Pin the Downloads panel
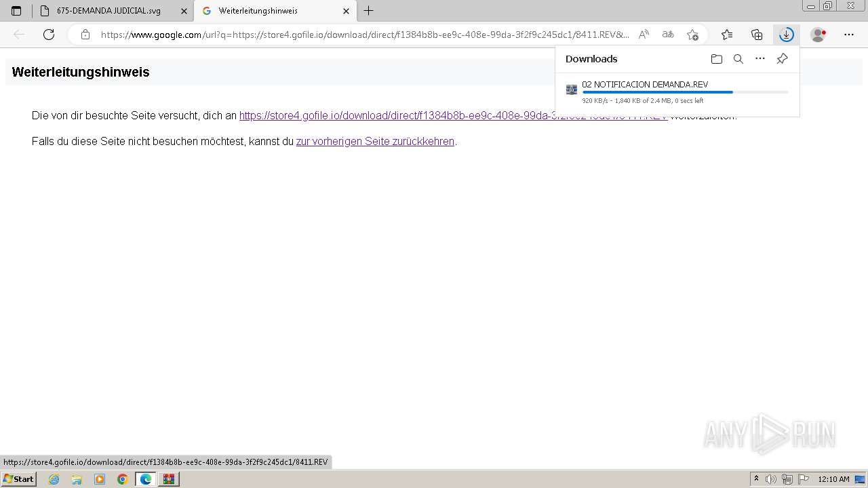 (x=782, y=59)
